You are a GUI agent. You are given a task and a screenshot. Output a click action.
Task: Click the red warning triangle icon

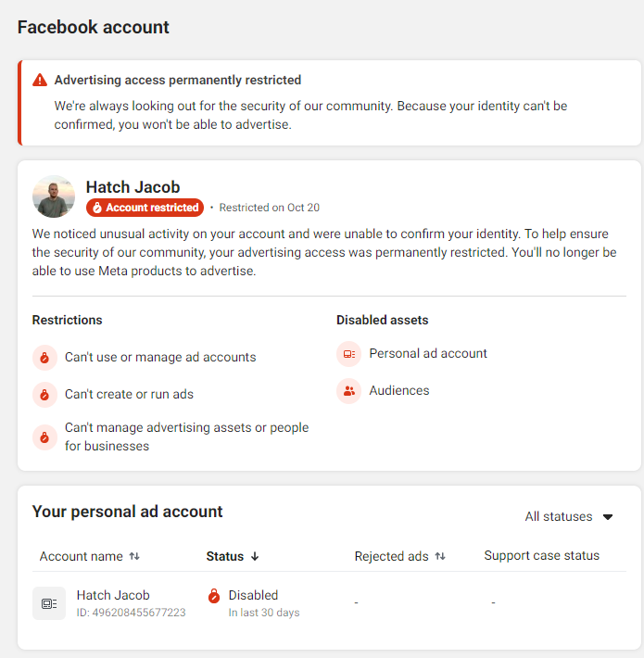point(39,81)
